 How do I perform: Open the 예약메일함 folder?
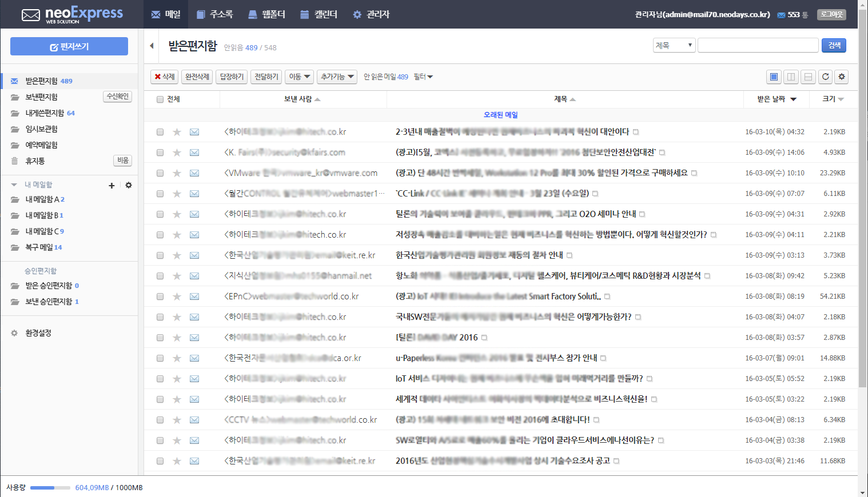point(41,145)
